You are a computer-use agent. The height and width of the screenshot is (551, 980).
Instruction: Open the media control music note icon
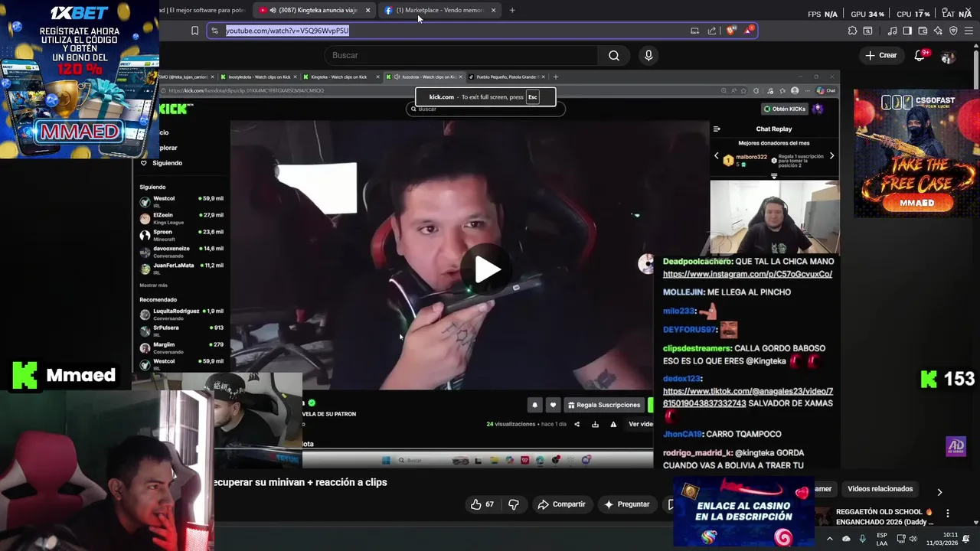[892, 31]
